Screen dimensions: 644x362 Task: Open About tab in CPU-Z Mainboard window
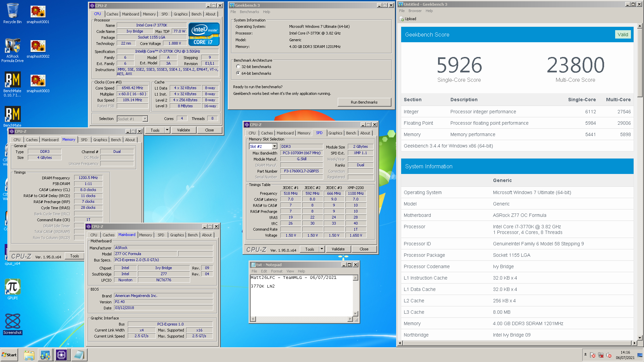click(x=207, y=235)
